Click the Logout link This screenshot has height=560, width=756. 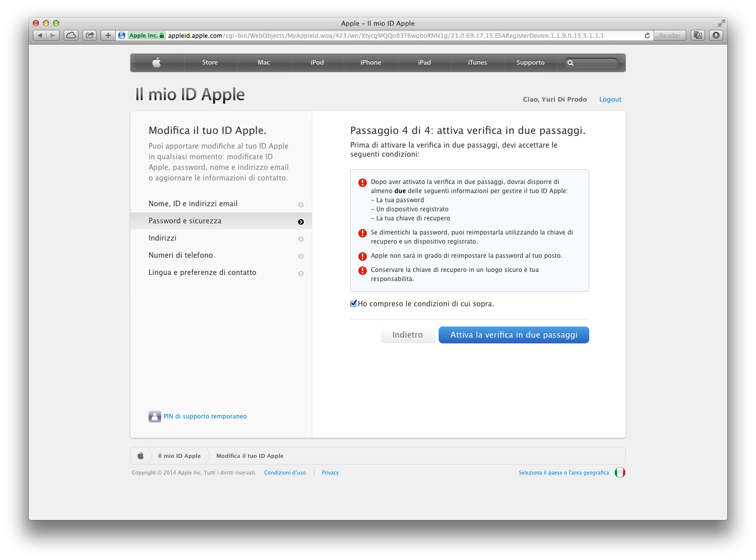610,100
